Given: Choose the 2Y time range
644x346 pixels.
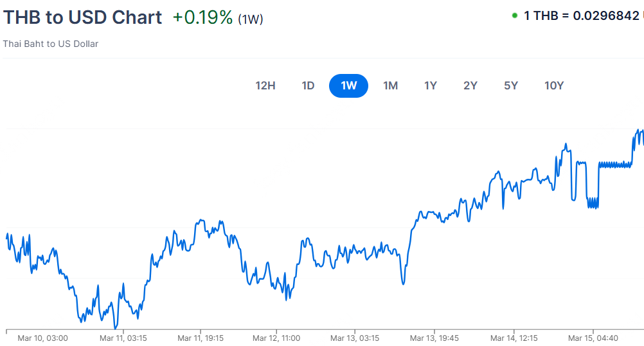Looking at the screenshot, I should (470, 86).
